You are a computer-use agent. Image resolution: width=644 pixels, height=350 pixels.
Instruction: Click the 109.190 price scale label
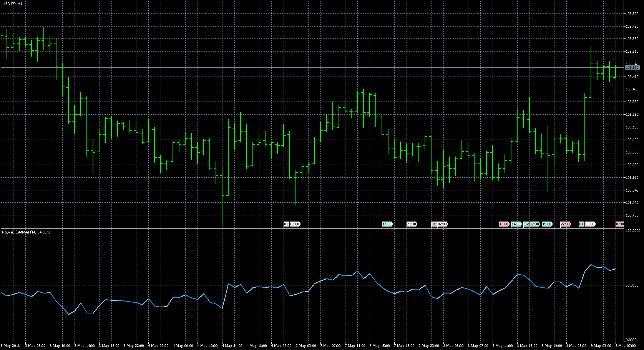tap(632, 127)
